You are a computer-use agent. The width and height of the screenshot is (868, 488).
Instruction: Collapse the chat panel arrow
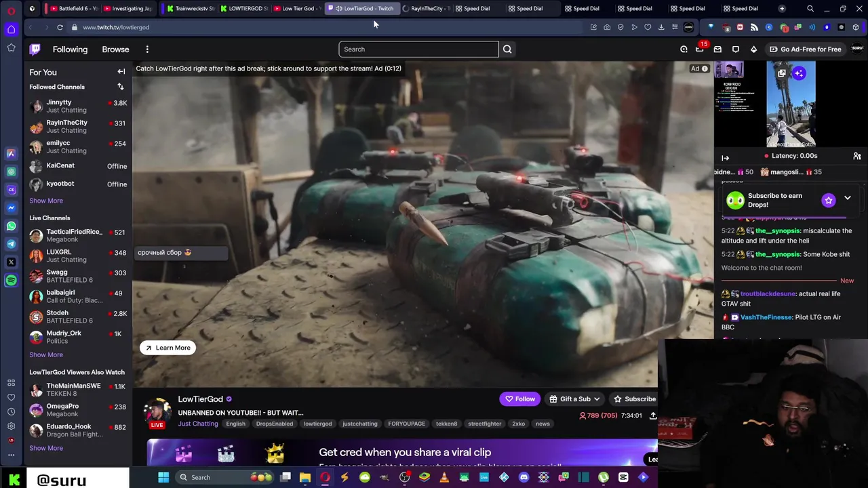725,158
